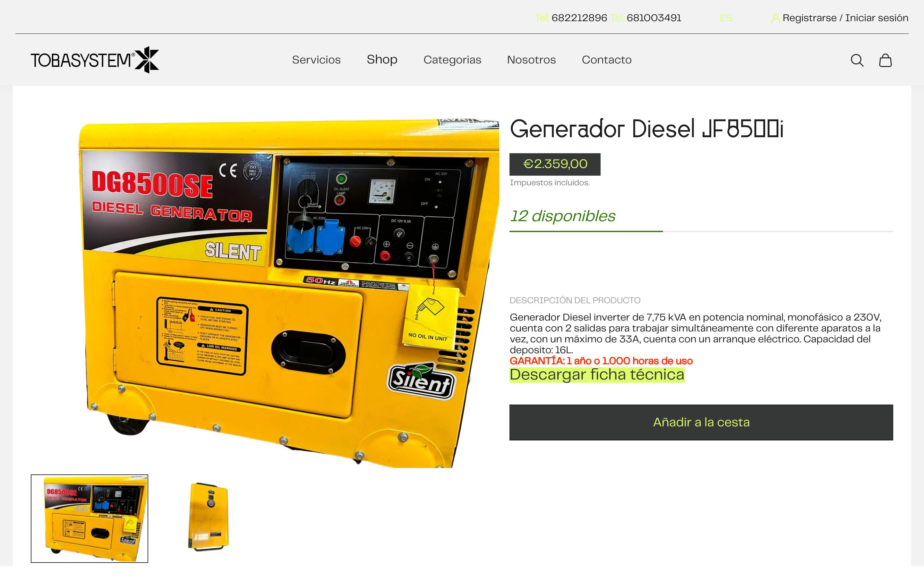This screenshot has height=577, width=924.
Task: Open the Nosotros page
Action: [x=531, y=60]
